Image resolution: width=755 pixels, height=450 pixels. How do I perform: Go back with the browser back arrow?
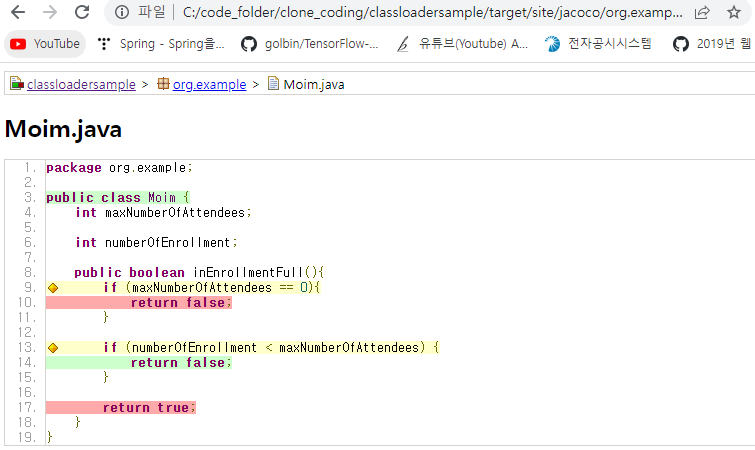click(18, 12)
